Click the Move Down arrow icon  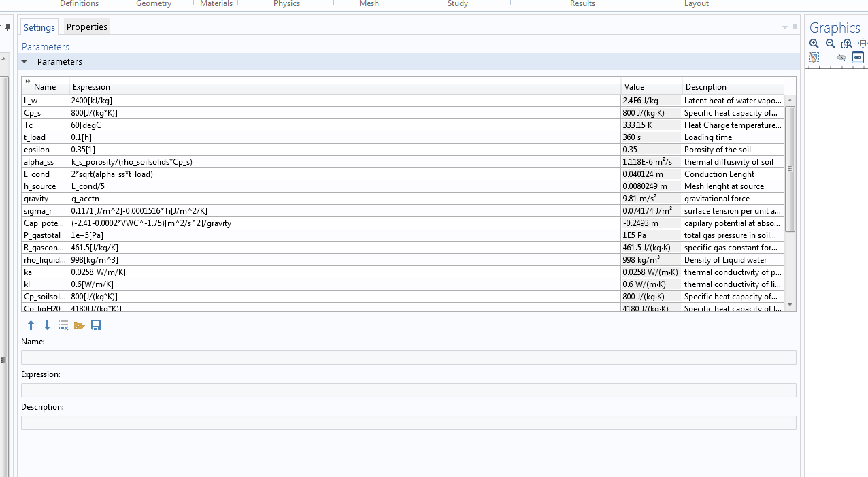[x=47, y=326]
